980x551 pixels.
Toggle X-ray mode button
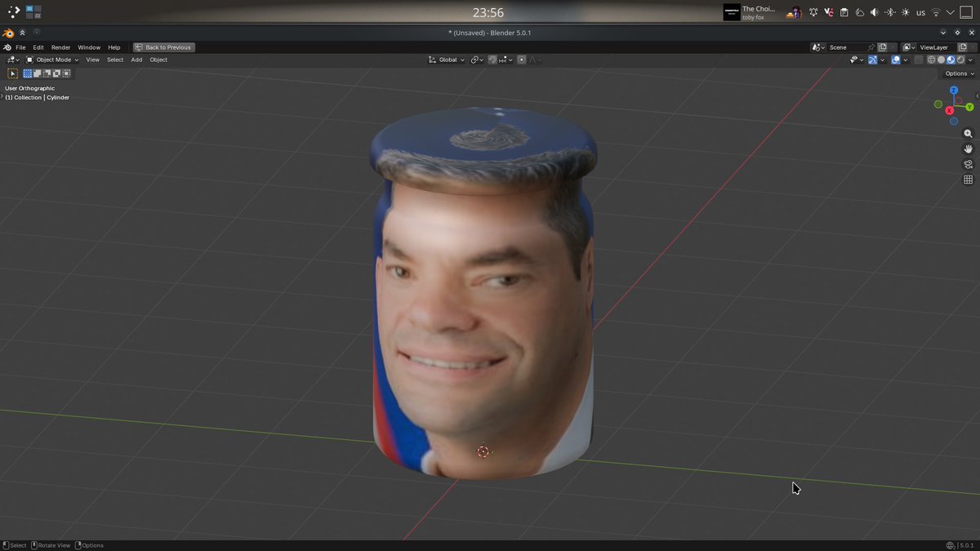click(x=919, y=60)
